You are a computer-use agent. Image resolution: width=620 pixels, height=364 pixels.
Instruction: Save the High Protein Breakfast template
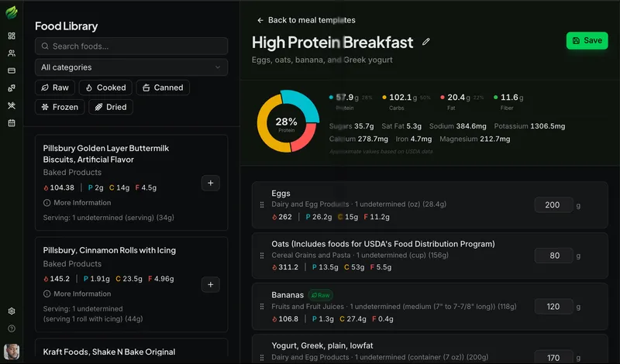point(587,40)
